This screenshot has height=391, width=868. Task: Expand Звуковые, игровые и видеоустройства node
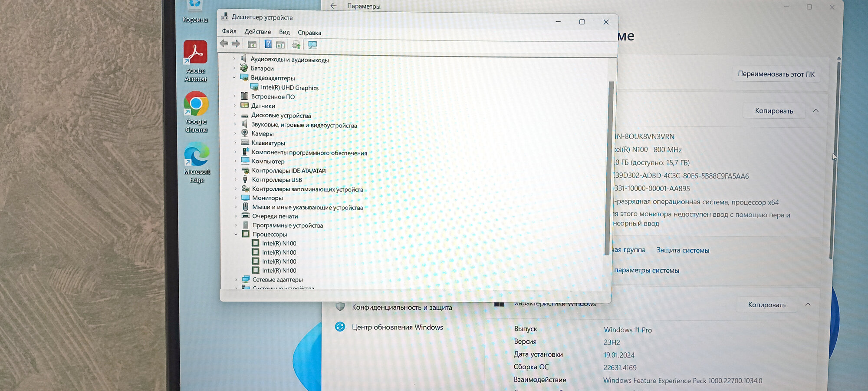(x=235, y=125)
